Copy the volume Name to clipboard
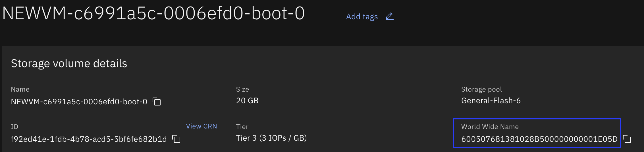The height and width of the screenshot is (152, 644). coord(157,102)
